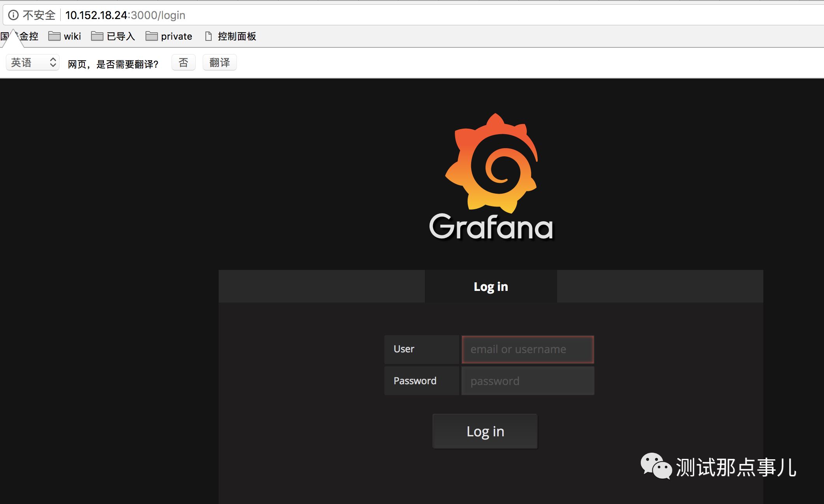Image resolution: width=824 pixels, height=504 pixels.
Task: Submit with the large Log in button
Action: 485,431
